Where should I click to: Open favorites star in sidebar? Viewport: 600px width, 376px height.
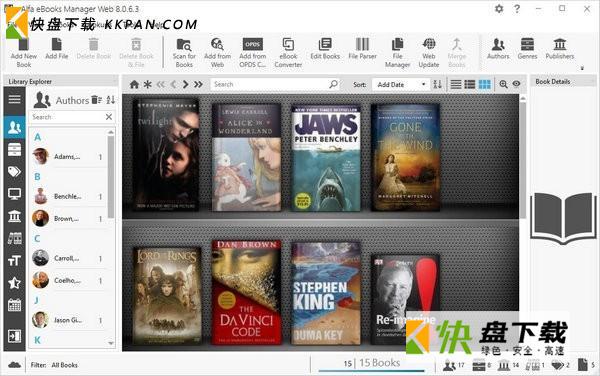pos(15,283)
